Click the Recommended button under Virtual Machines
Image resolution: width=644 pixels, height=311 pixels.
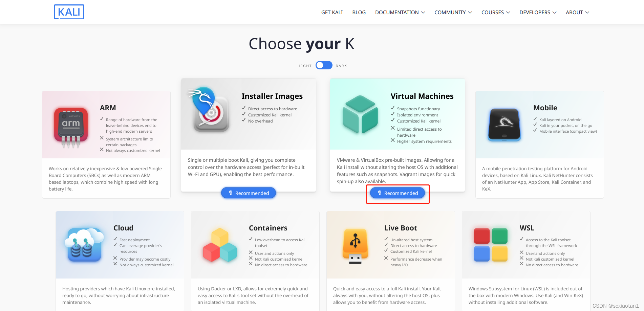(x=398, y=193)
